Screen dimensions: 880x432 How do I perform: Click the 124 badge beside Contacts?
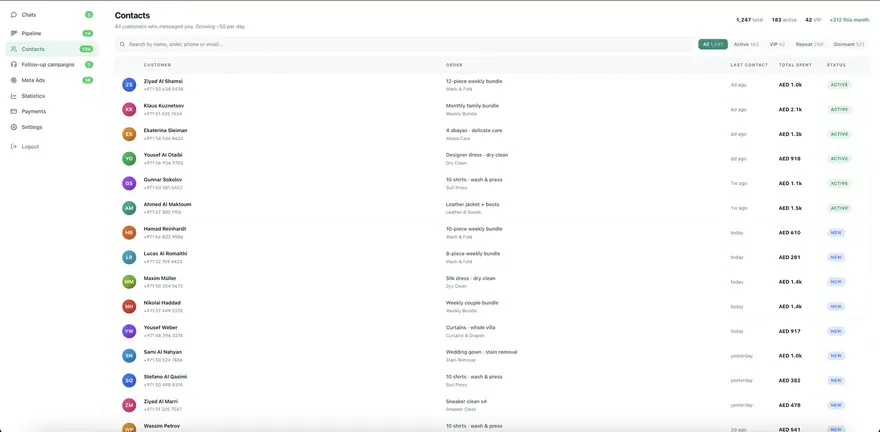pos(86,49)
